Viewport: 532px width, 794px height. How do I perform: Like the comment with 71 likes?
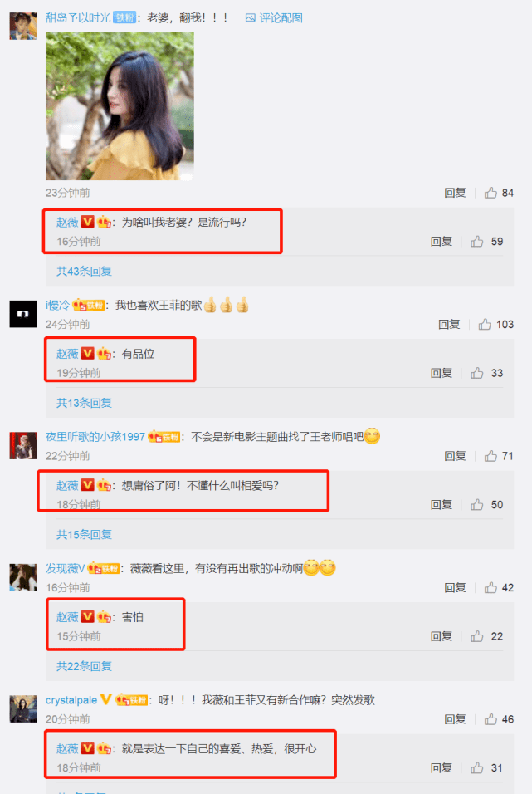(491, 456)
